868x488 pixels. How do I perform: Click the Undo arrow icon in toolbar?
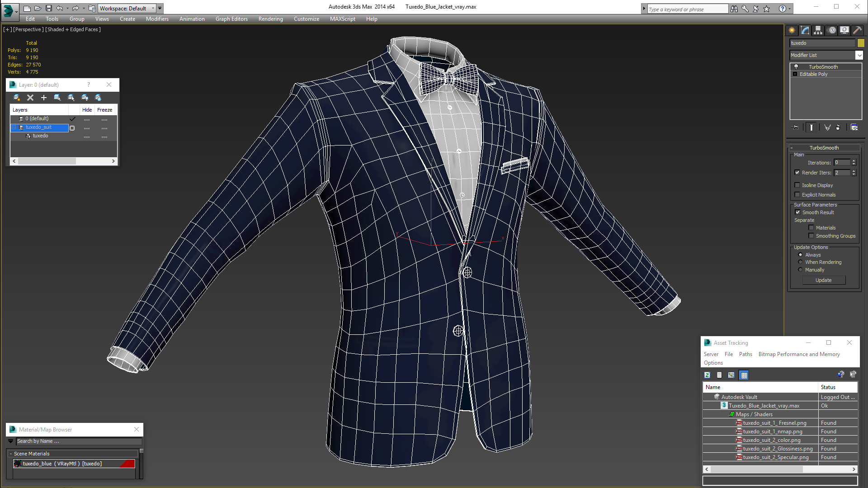[59, 8]
